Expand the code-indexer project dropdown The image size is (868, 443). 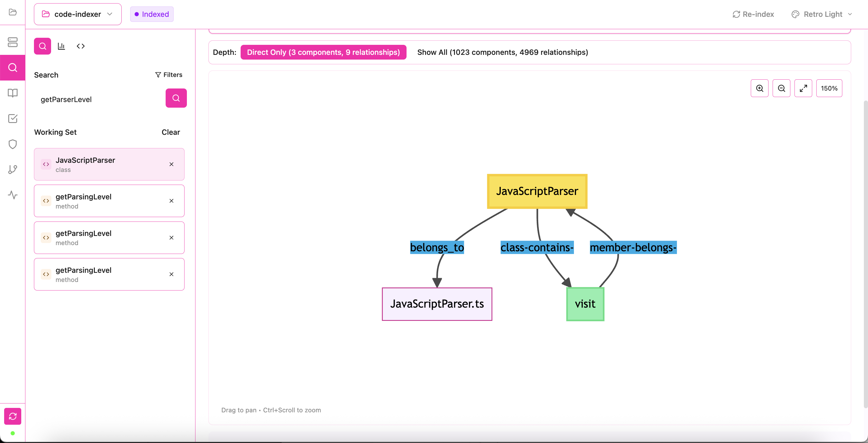coord(77,14)
